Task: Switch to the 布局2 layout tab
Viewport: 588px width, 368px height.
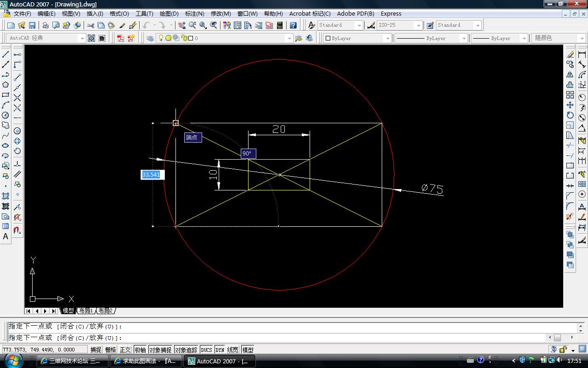Action: tap(105, 311)
